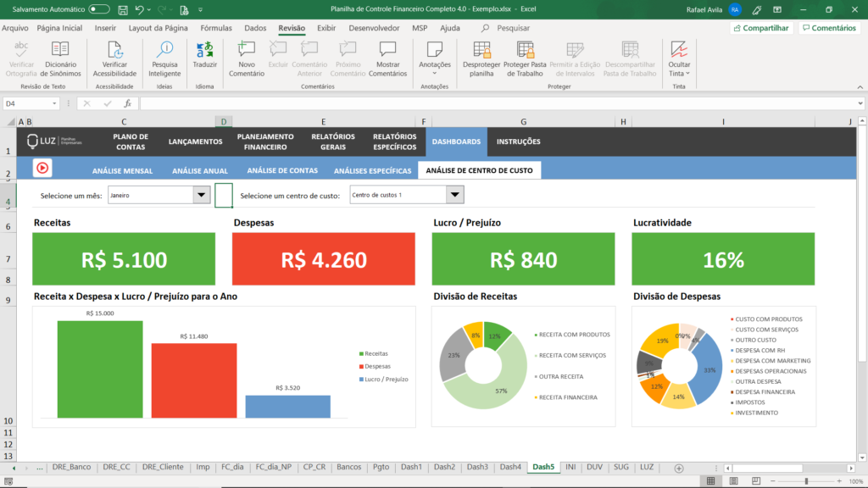Switch to the Revisão ribbon tab
Viewport: 868px width, 488px height.
(x=291, y=28)
